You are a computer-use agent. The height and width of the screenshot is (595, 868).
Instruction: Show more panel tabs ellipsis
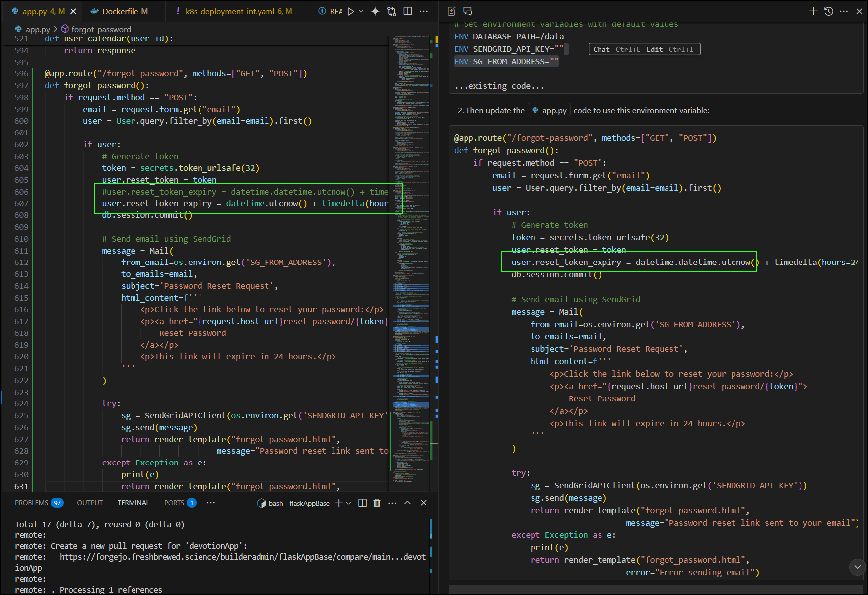click(x=211, y=503)
